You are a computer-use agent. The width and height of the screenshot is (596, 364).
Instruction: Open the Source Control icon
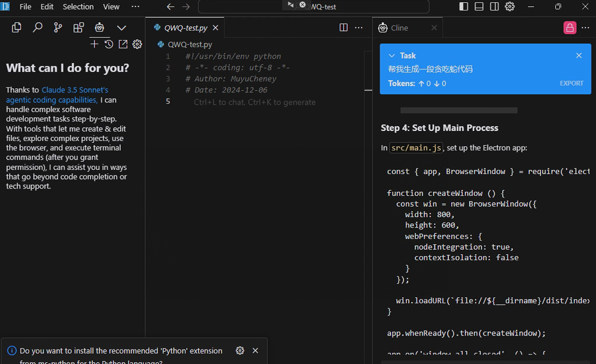pos(58,28)
